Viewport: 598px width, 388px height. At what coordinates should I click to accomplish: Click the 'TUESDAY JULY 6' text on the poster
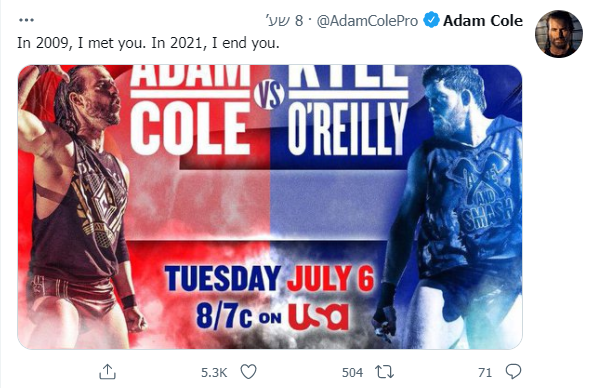269,278
